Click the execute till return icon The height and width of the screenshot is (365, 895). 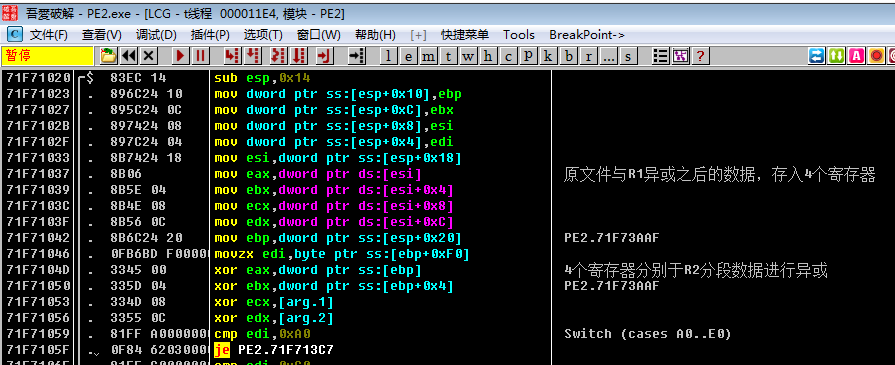pyautogui.click(x=325, y=55)
